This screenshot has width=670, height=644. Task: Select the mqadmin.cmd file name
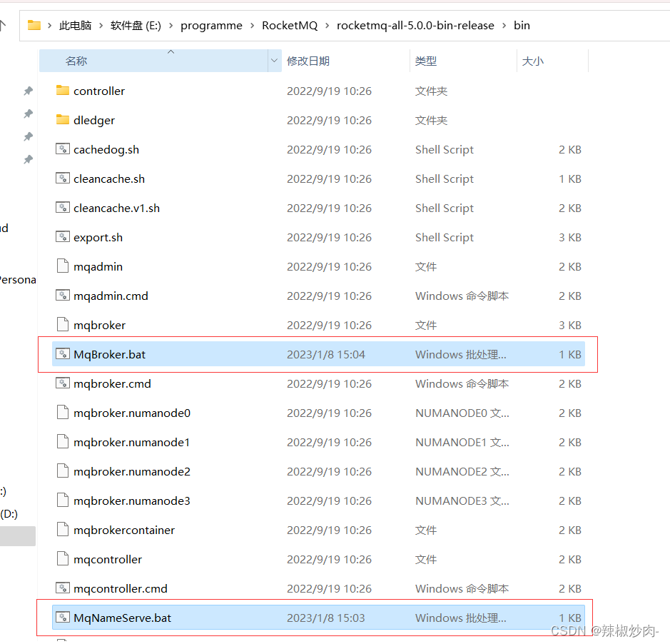111,296
